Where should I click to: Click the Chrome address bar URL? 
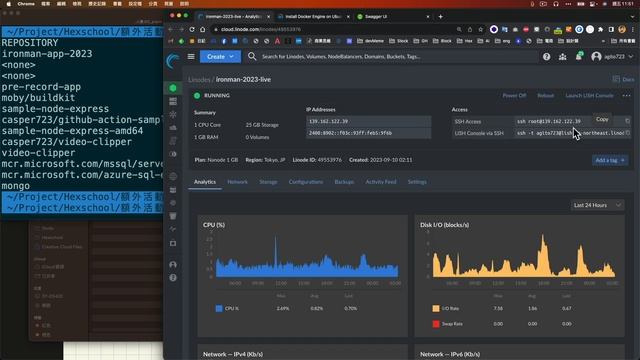tap(260, 29)
